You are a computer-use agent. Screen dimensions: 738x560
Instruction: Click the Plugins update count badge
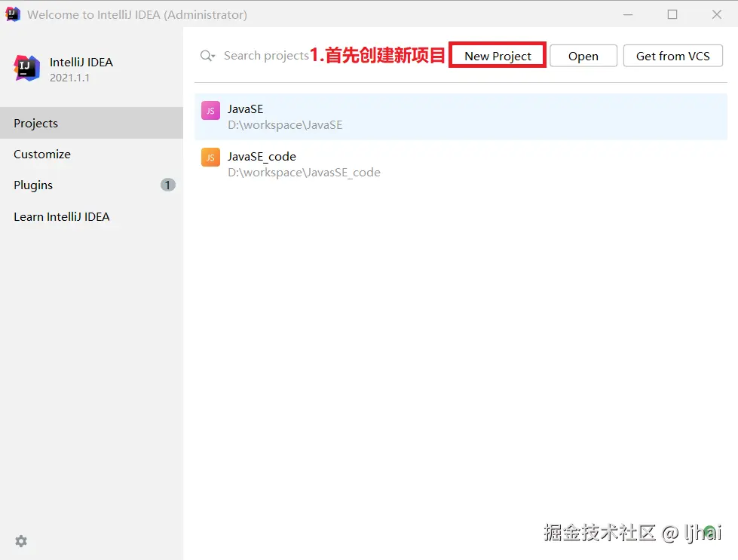click(x=167, y=185)
